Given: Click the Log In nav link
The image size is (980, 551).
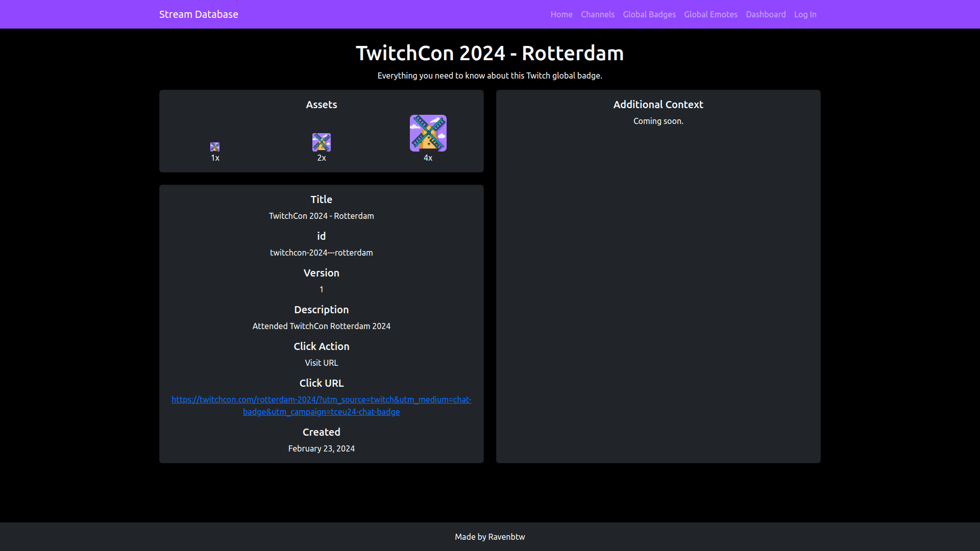Looking at the screenshot, I should 805,14.
